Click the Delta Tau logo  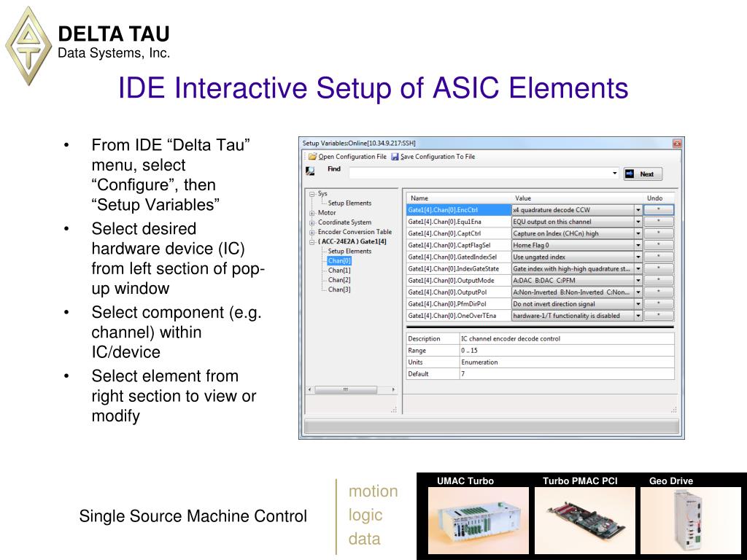point(28,45)
